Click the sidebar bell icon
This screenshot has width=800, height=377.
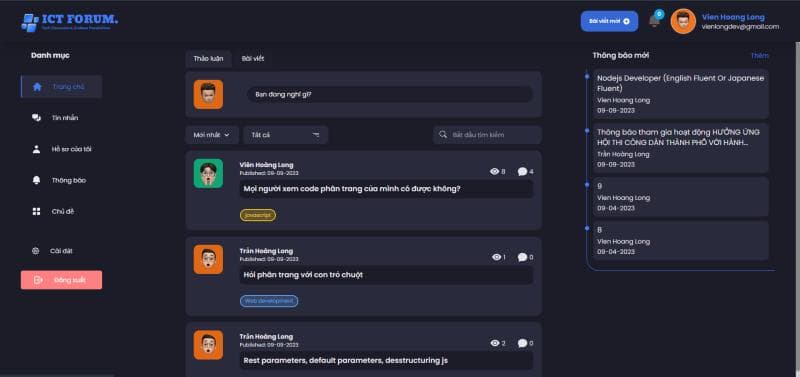tap(36, 180)
